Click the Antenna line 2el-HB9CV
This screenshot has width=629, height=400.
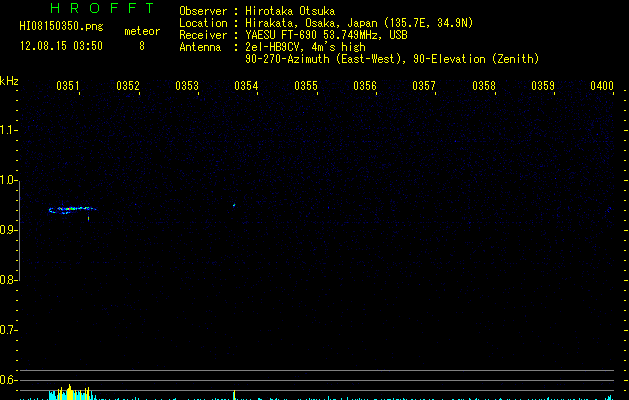(x=305, y=47)
